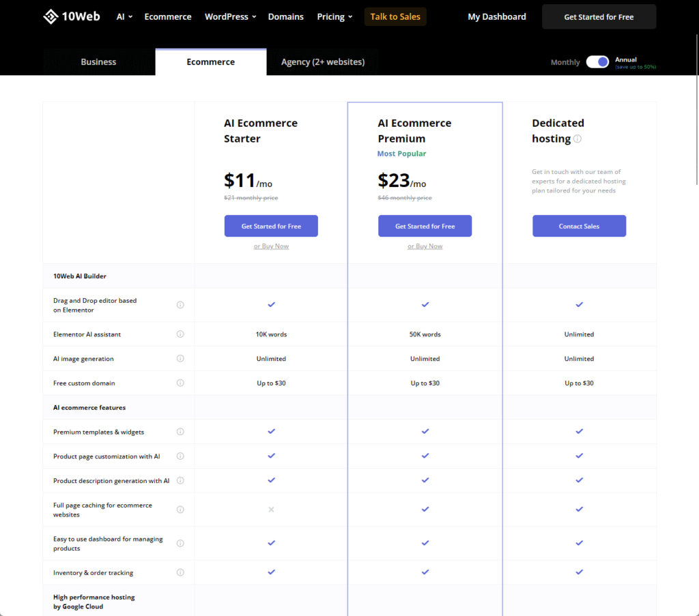Show info for AI image generation

(x=180, y=359)
